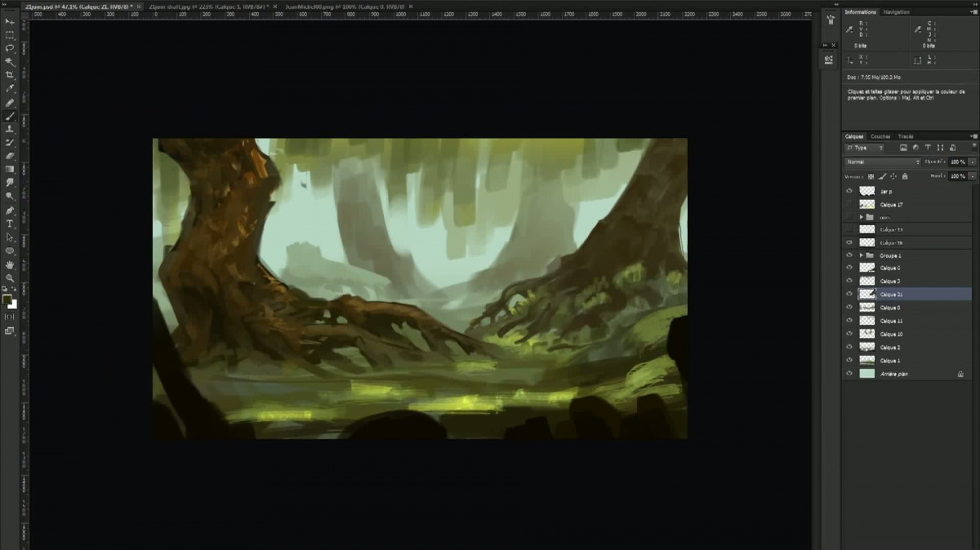
Task: Select the Lasso tool
Action: (x=10, y=48)
